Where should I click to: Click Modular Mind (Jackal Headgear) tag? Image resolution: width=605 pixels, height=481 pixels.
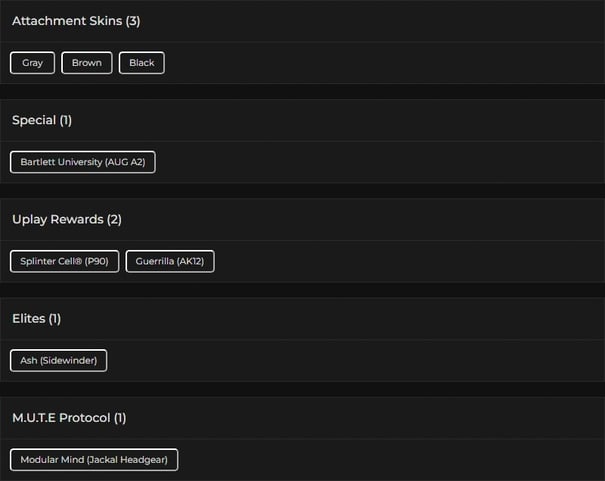(94, 459)
